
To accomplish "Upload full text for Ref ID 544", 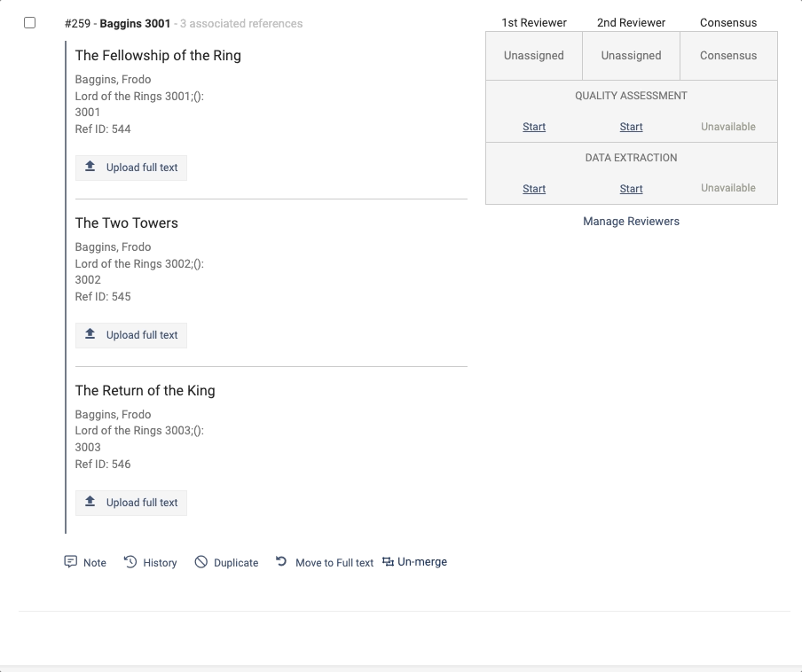I will 131,168.
